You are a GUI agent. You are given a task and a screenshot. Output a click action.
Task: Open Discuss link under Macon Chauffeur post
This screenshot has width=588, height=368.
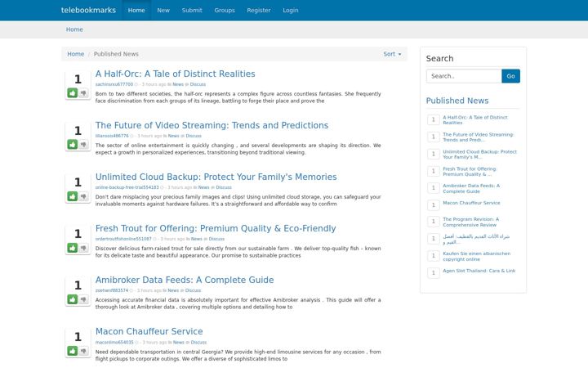198,343
